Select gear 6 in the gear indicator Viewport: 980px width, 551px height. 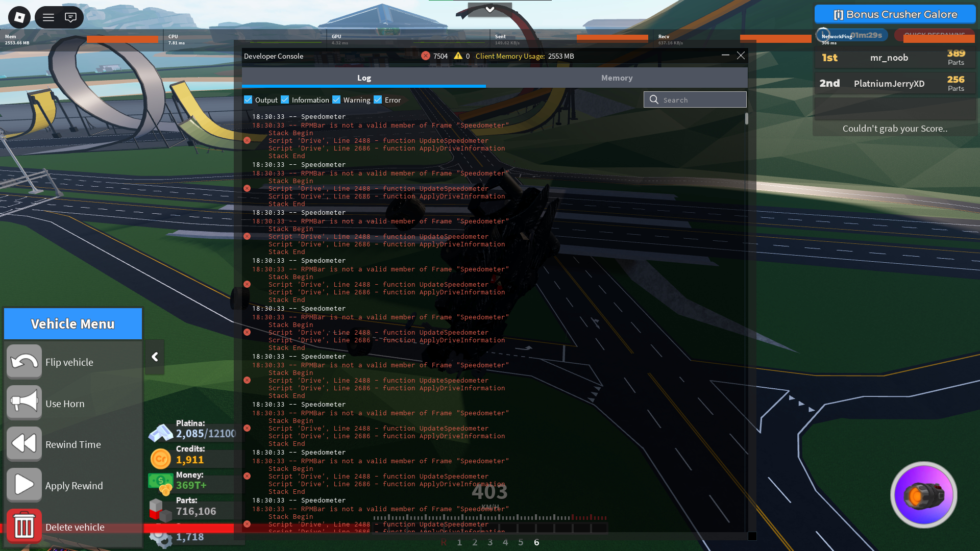[x=536, y=542]
